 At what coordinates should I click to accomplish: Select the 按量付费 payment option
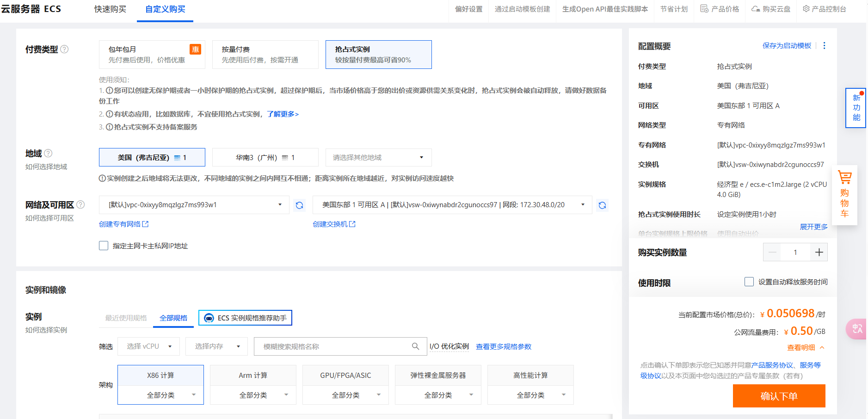(x=265, y=54)
